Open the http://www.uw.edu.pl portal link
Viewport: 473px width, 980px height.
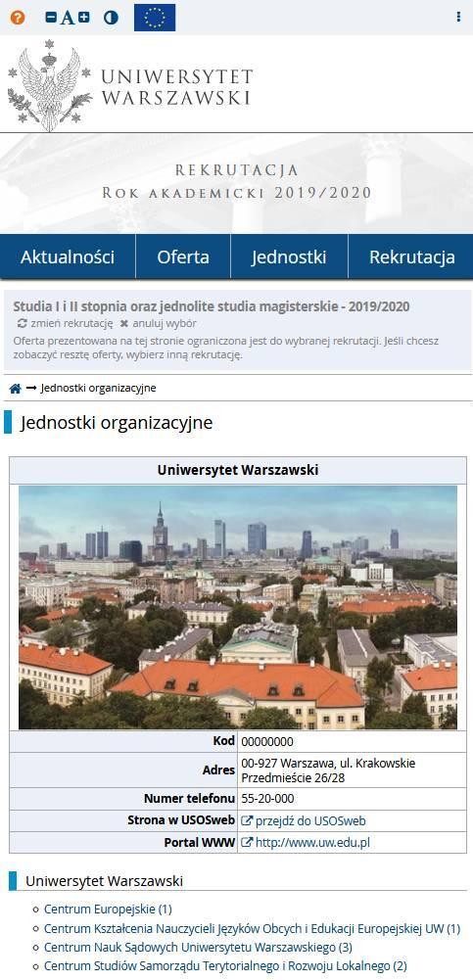point(306,843)
